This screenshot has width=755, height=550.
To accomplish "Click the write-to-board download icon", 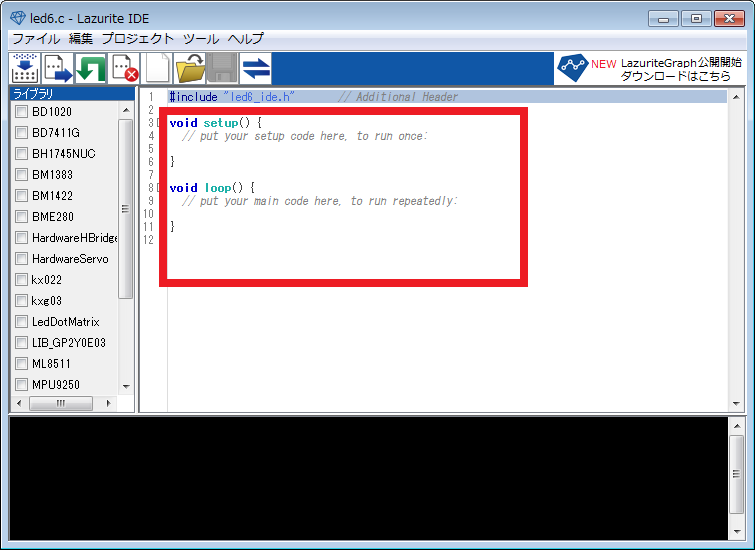I will click(25, 68).
